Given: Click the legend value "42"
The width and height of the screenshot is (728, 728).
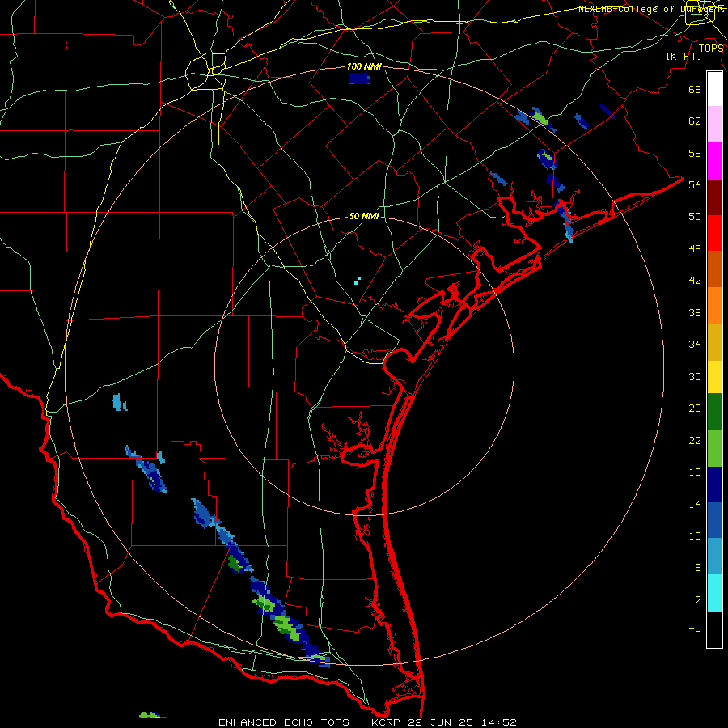Looking at the screenshot, I should (695, 281).
